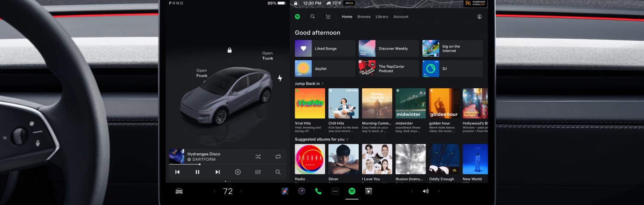Switch to the Account tab
The height and width of the screenshot is (205, 644).
click(401, 17)
